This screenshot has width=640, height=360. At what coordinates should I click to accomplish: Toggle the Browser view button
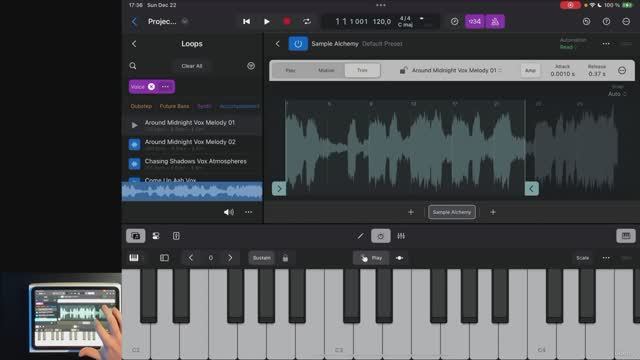136,236
